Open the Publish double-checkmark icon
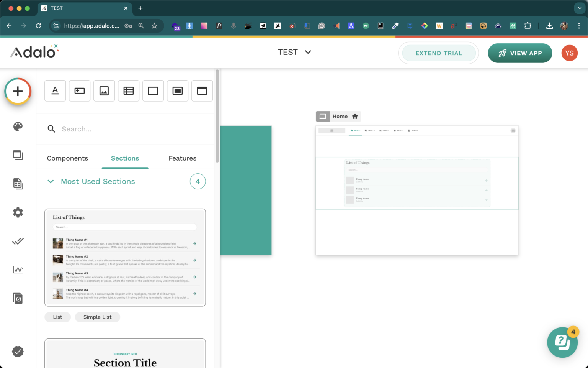 tap(18, 241)
